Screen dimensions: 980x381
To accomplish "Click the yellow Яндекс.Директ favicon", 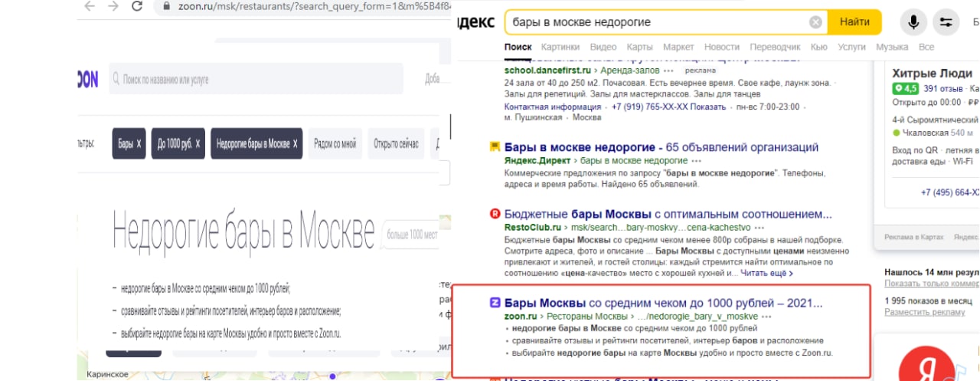I will pyautogui.click(x=495, y=146).
